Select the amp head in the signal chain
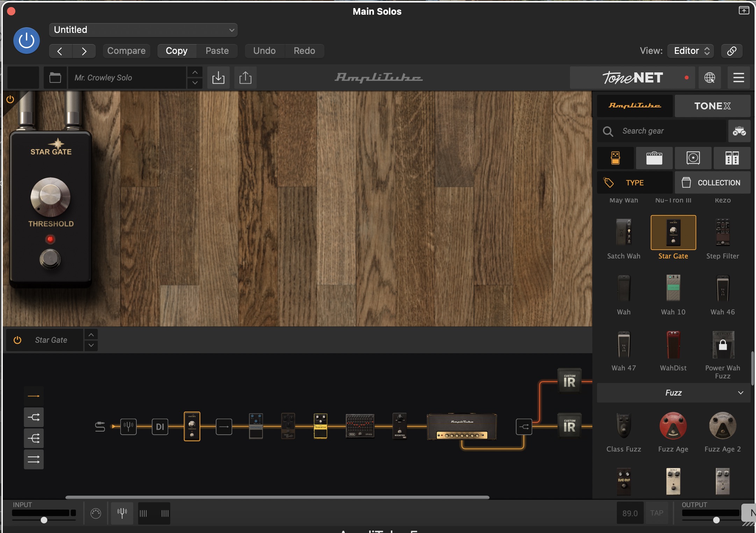Screen dimensions: 756x533 tap(462, 427)
